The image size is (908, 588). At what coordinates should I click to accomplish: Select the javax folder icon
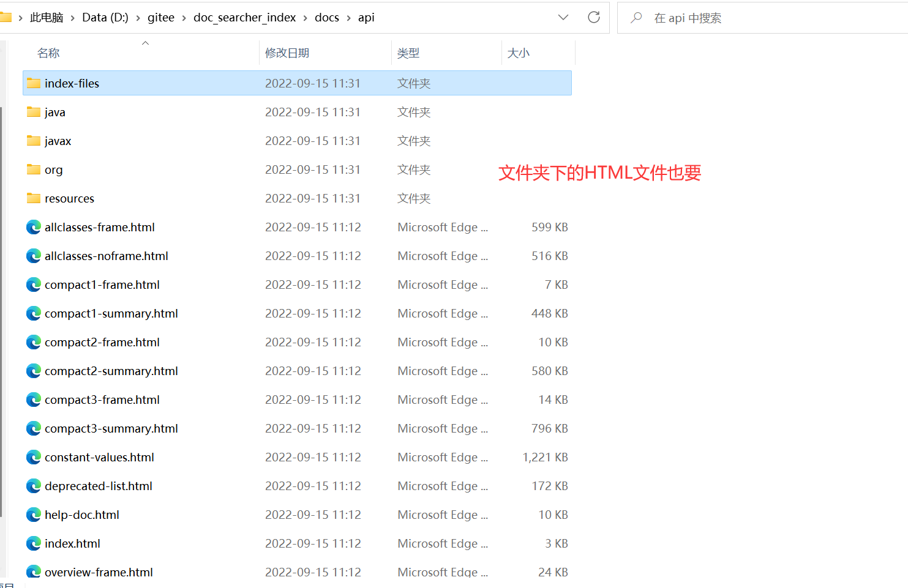pos(34,141)
